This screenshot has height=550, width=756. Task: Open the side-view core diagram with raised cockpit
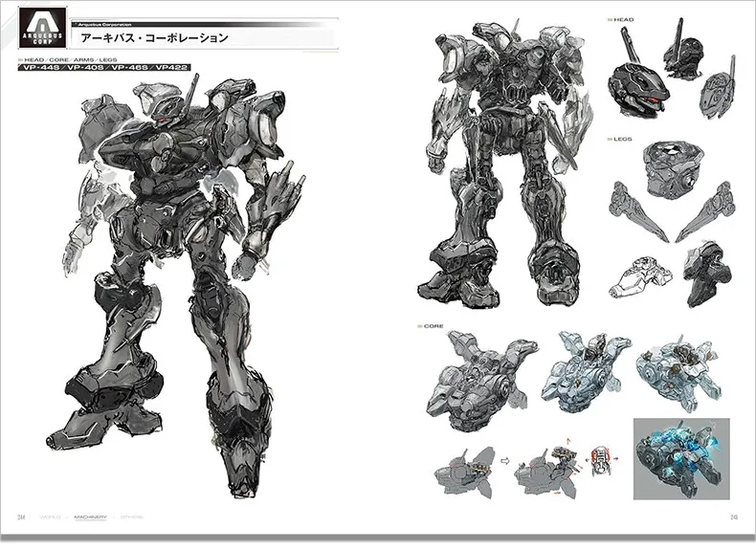pos(547,470)
